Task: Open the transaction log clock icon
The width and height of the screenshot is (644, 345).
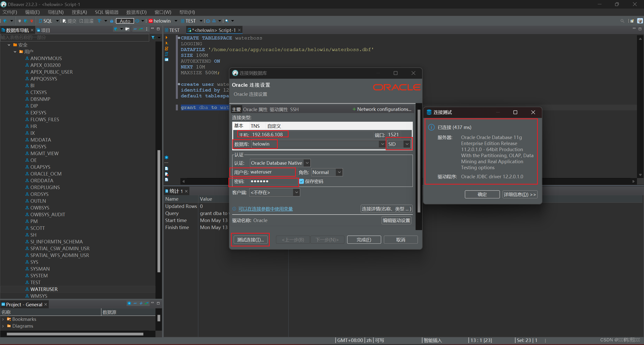Action: [x=137, y=21]
